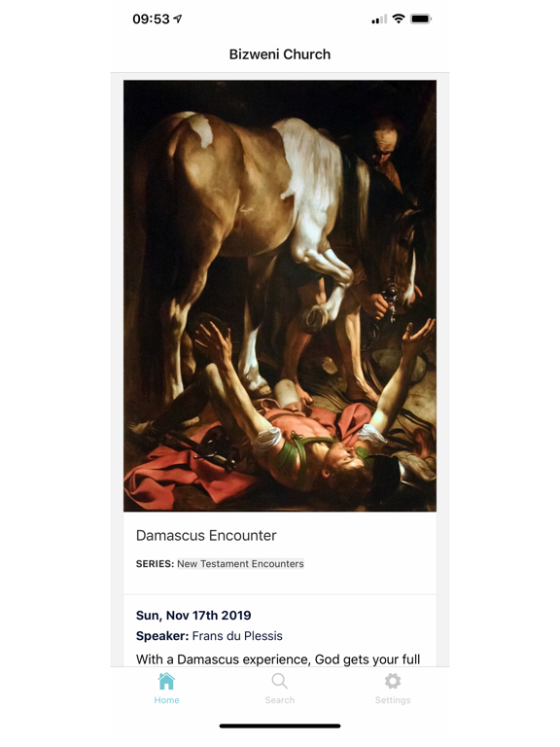Tap the sermon description text

[x=278, y=659]
